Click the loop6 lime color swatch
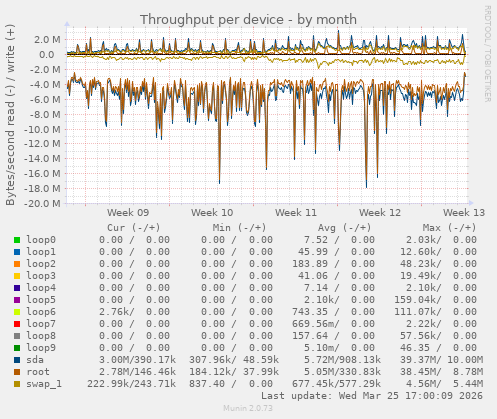The image size is (497, 419). click(x=17, y=312)
